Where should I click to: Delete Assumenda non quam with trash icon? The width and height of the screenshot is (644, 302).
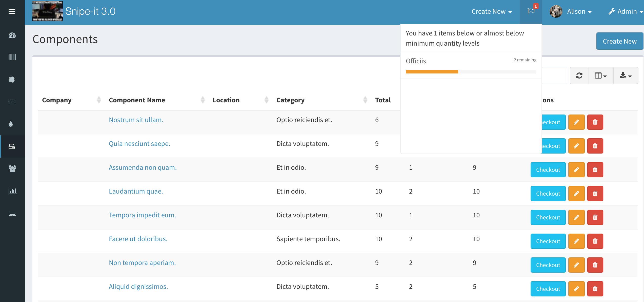pos(595,170)
